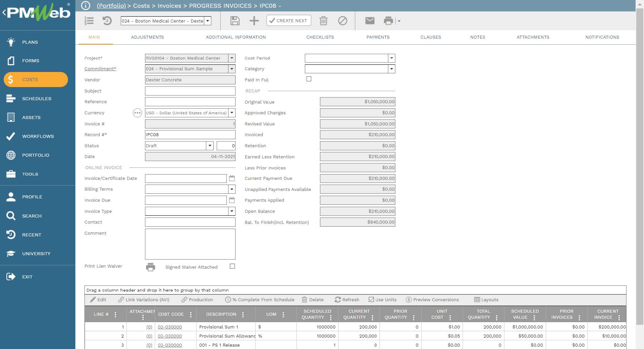The image size is (644, 349).
Task: Open currency options ellipsis button
Action: [x=137, y=113]
